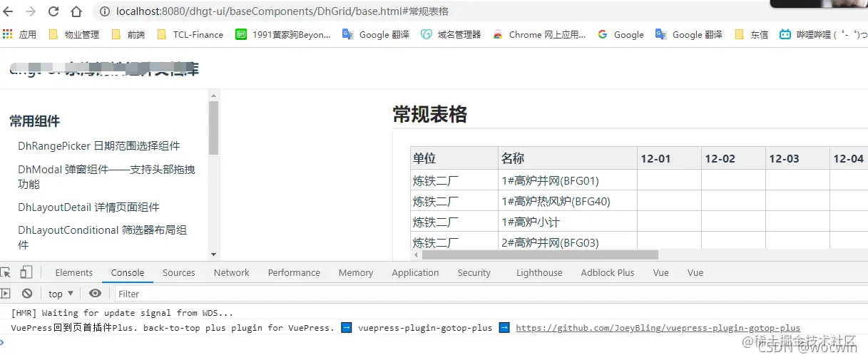The image size is (868, 360).
Task: Open the TCL-Finance bookmark folder
Action: 190,34
